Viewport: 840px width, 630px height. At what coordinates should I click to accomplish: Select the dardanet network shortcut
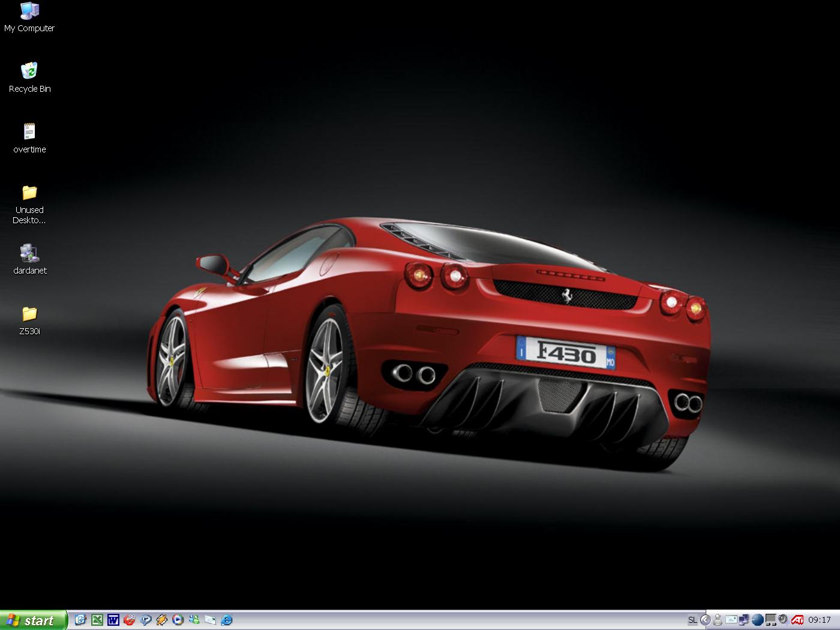tap(29, 259)
